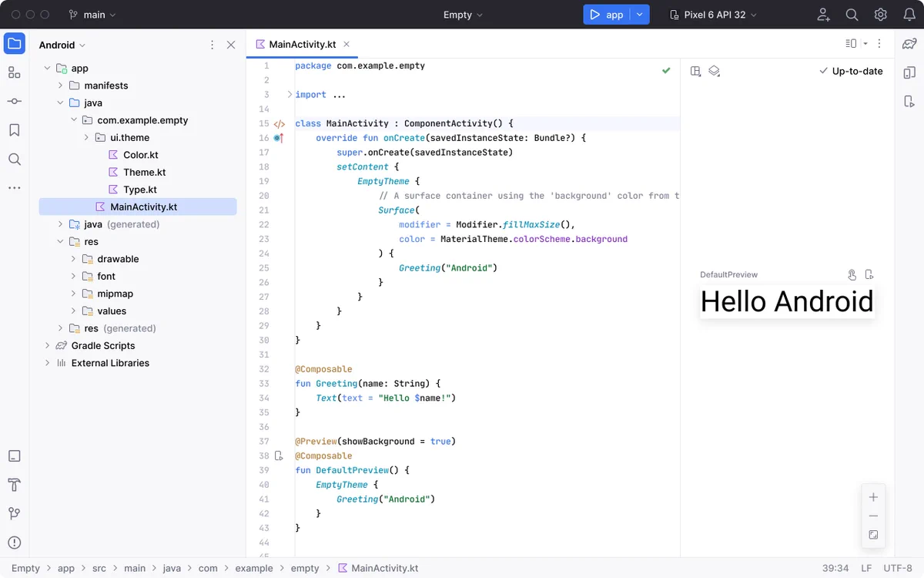
Task: Click the Up-to-date preview status
Action: tap(851, 71)
